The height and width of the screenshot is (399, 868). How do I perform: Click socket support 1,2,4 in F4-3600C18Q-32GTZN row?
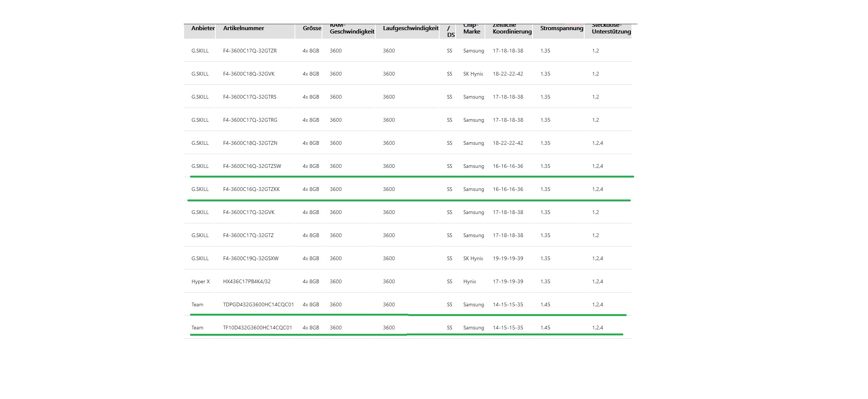pos(598,143)
